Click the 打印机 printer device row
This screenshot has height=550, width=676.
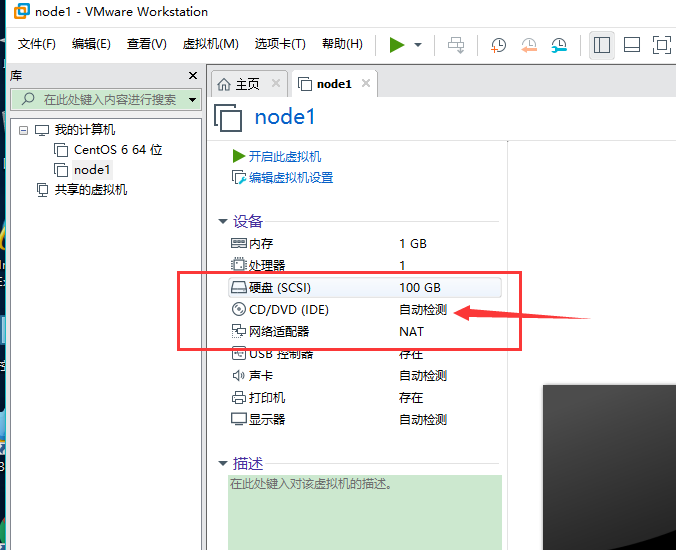(x=365, y=397)
